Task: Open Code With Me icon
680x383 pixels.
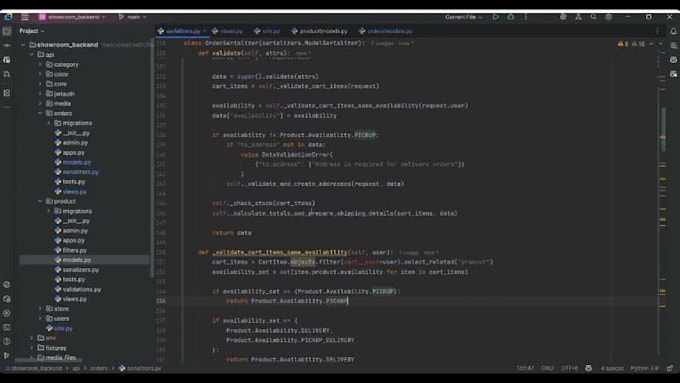Action: (578, 17)
